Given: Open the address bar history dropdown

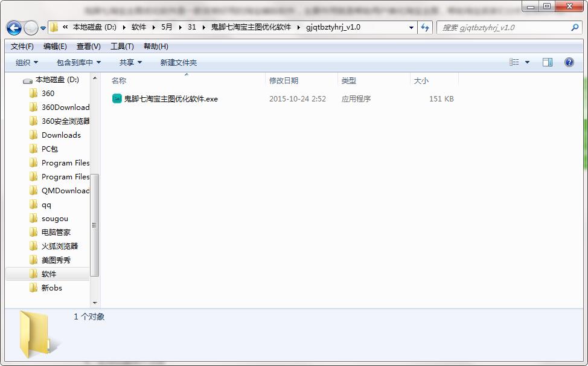Looking at the screenshot, I should point(411,27).
